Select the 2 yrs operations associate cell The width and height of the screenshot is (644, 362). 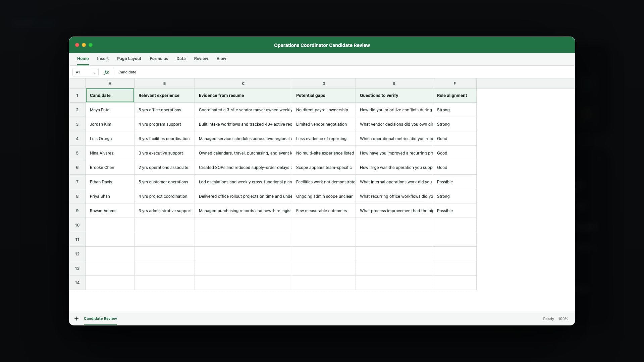click(164, 168)
